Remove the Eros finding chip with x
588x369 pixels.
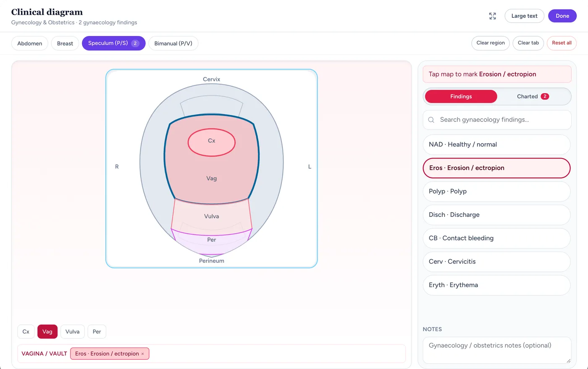click(x=142, y=354)
